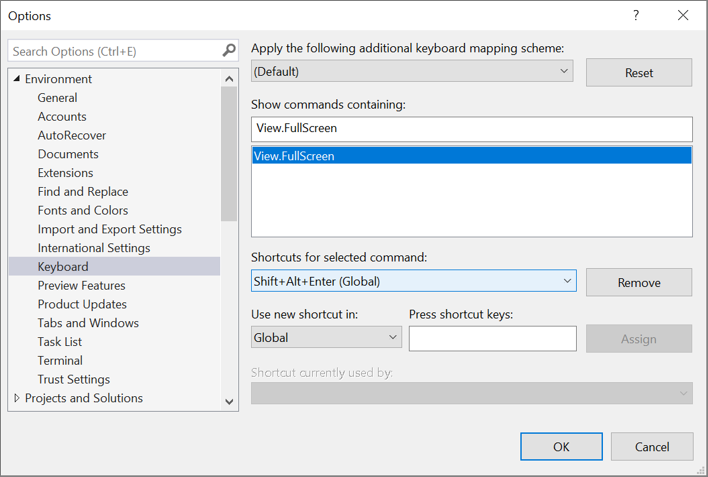Open the Shortcut currently used by dropdown
This screenshot has height=477, width=708.
pyautogui.click(x=472, y=393)
